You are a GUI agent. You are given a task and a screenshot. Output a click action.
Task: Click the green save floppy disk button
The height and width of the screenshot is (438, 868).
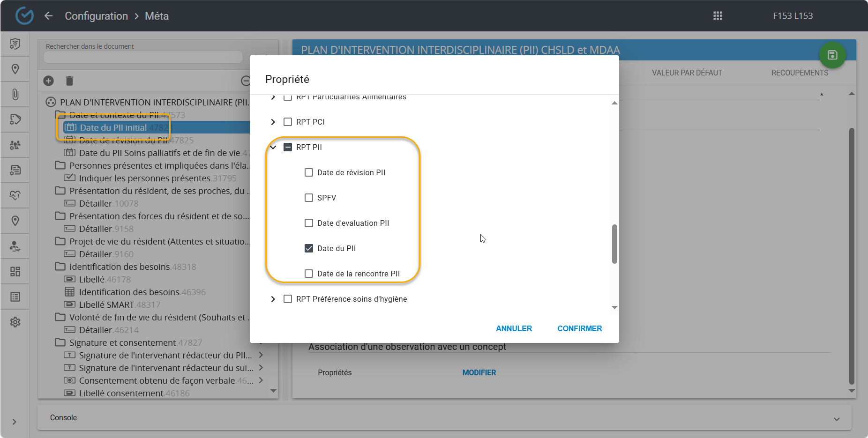point(832,55)
